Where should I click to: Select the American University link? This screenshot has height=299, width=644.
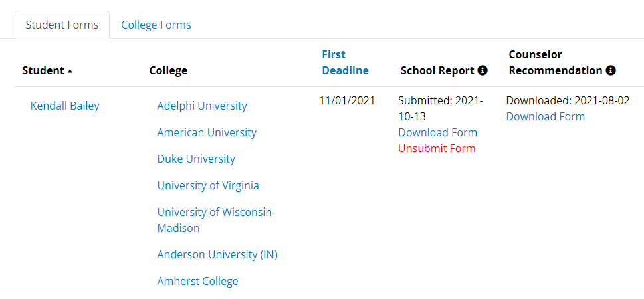[206, 132]
